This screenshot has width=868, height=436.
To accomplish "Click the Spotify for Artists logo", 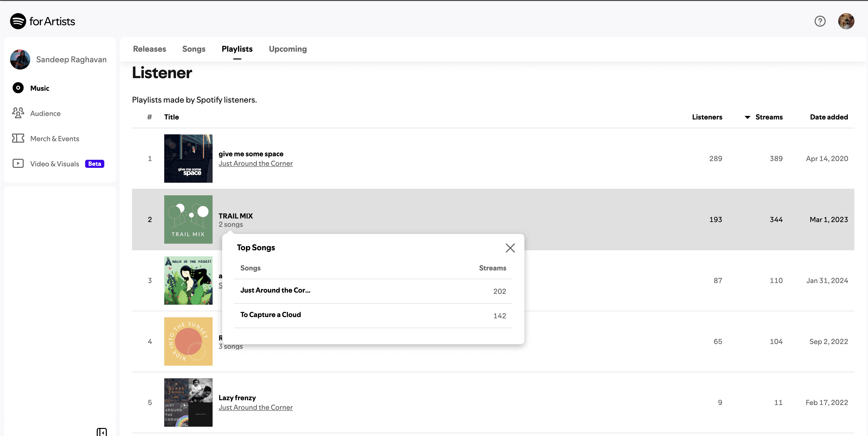I will [43, 21].
